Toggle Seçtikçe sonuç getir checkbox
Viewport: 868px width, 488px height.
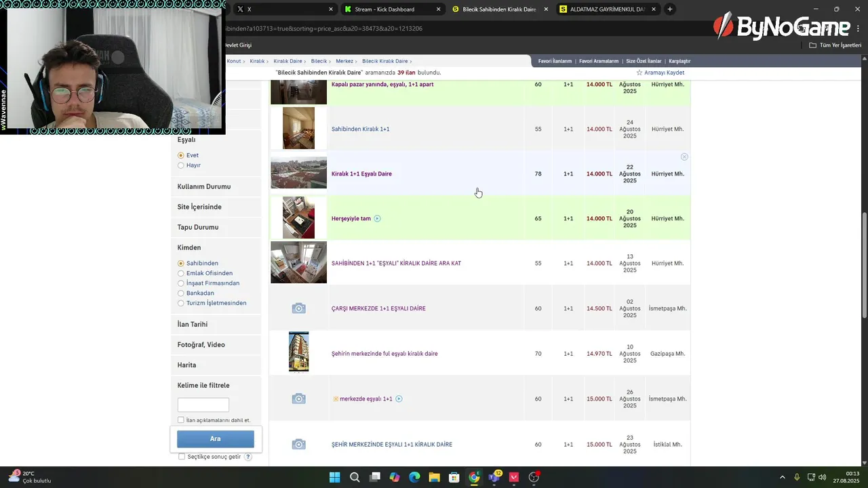(x=182, y=457)
